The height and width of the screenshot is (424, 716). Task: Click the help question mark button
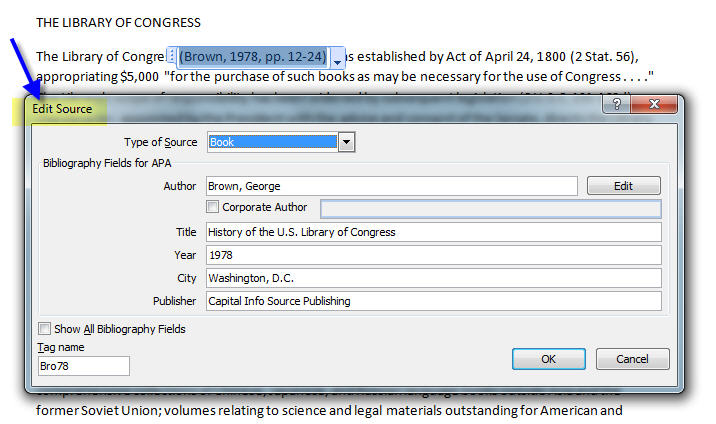[616, 105]
